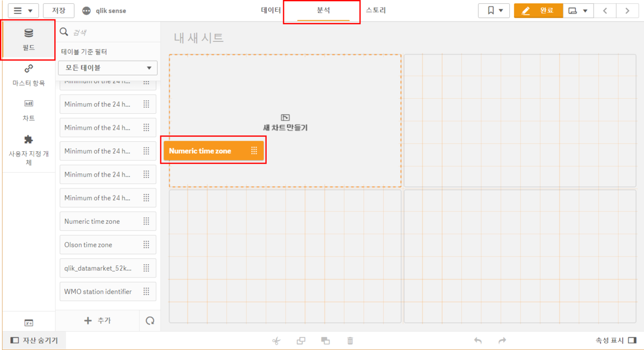Screen dimensions: 644x350
Task: Open the Master items (마스터 항목) panel
Action: 28,75
